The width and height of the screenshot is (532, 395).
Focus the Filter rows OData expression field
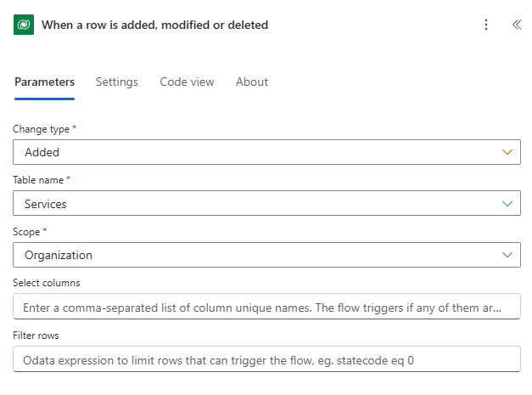pyautogui.click(x=266, y=358)
